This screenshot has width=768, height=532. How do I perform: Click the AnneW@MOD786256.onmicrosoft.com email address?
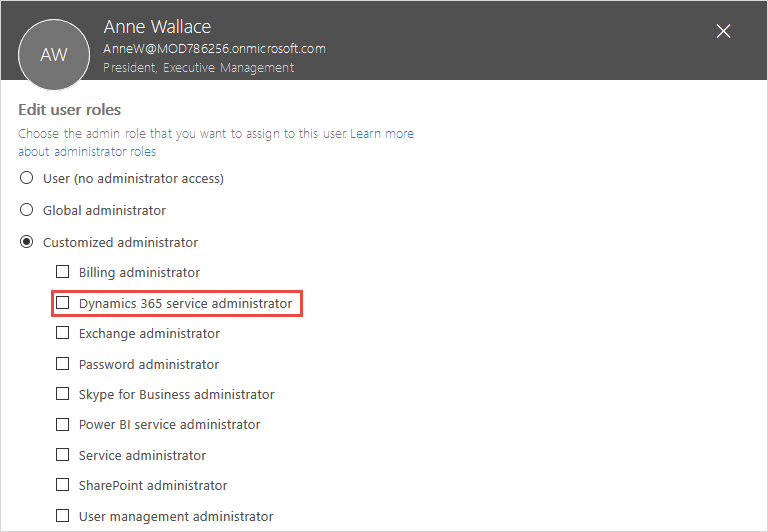point(215,48)
